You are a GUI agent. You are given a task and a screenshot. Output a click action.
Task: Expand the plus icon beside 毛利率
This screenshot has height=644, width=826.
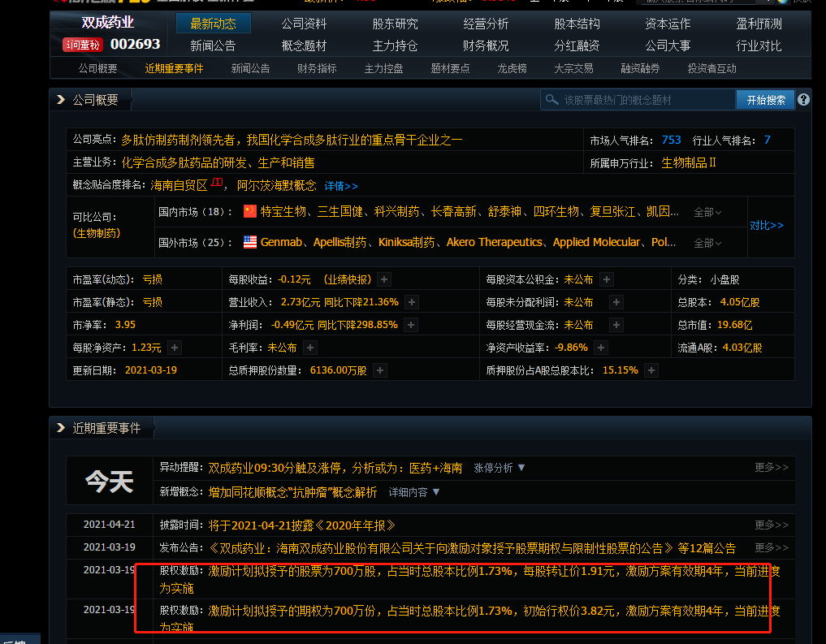[310, 348]
